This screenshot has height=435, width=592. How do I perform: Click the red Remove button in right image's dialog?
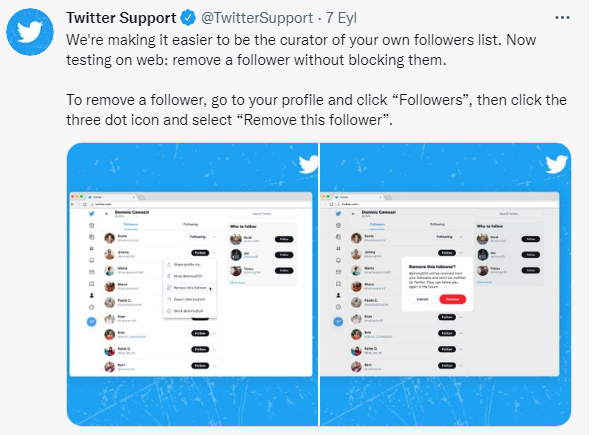click(452, 299)
